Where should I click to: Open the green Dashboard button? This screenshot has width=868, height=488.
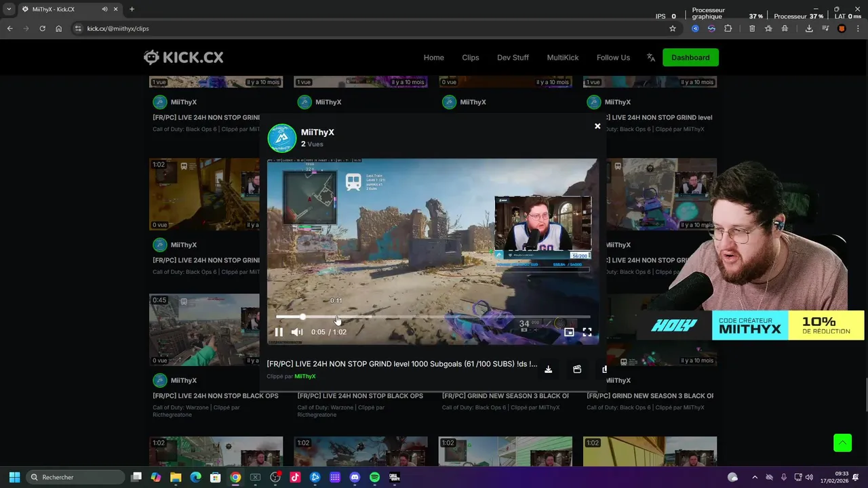coord(690,58)
